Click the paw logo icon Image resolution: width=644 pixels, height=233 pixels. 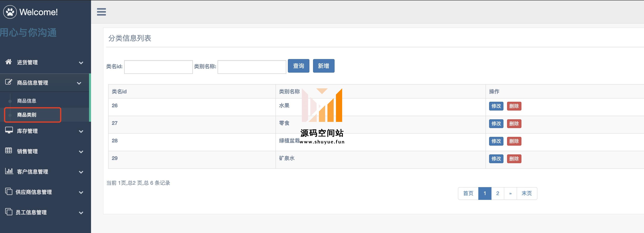[x=10, y=12]
